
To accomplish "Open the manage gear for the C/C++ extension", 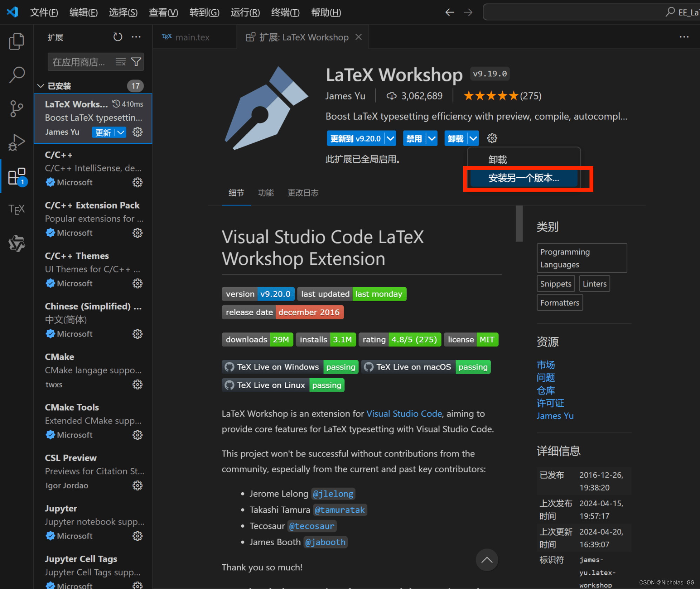I will 137,182.
